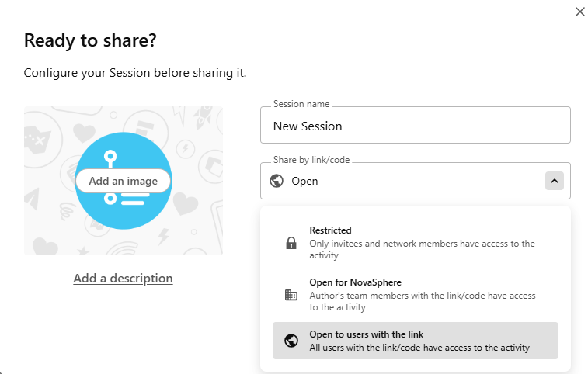Click the Share by link/code label
Image resolution: width=588 pixels, height=374 pixels.
[x=311, y=160]
